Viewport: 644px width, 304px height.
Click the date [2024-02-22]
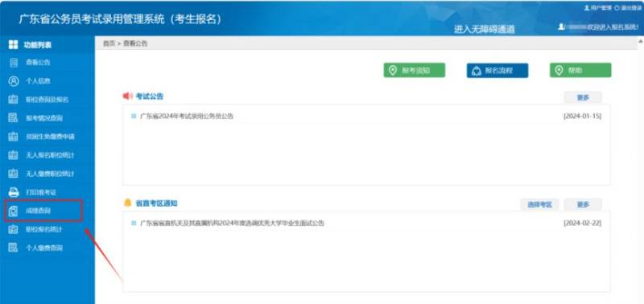582,224
